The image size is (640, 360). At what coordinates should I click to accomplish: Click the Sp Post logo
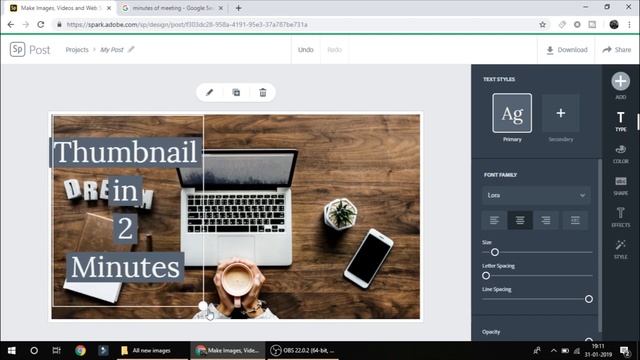30,49
